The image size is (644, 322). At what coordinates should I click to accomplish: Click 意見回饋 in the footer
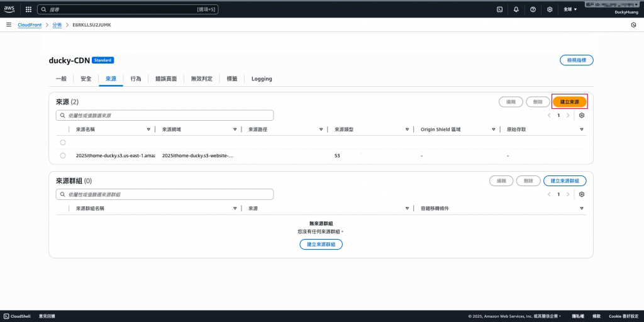point(47,316)
